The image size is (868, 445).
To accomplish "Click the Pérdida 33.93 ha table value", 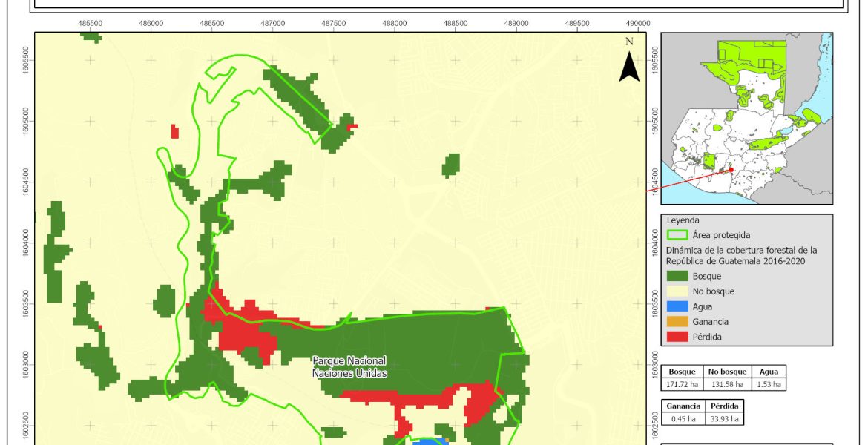I will coord(724,418).
